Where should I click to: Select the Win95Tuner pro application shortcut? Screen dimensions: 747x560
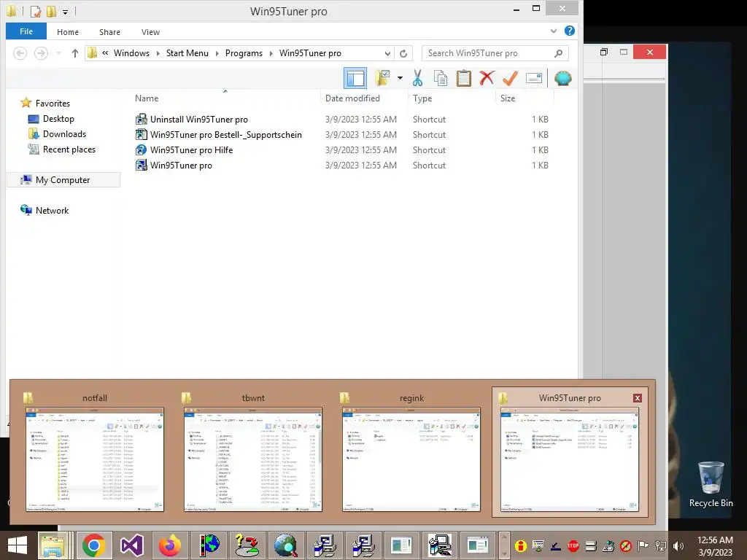174,166
